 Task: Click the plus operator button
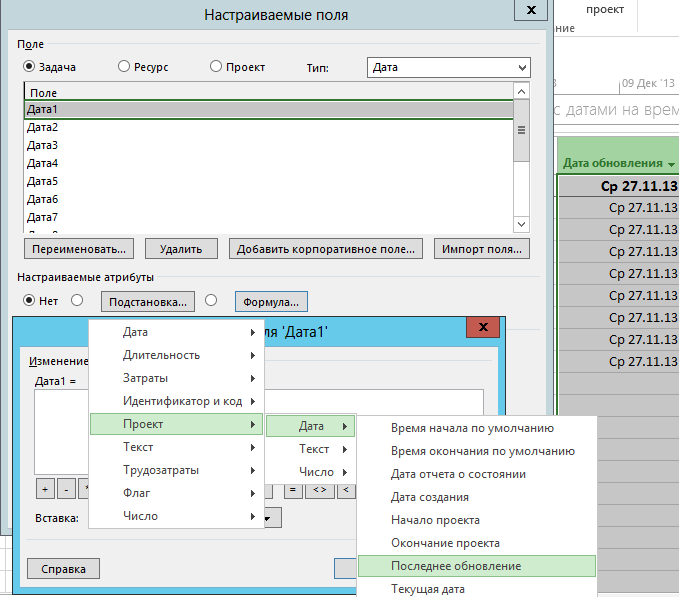(45, 489)
